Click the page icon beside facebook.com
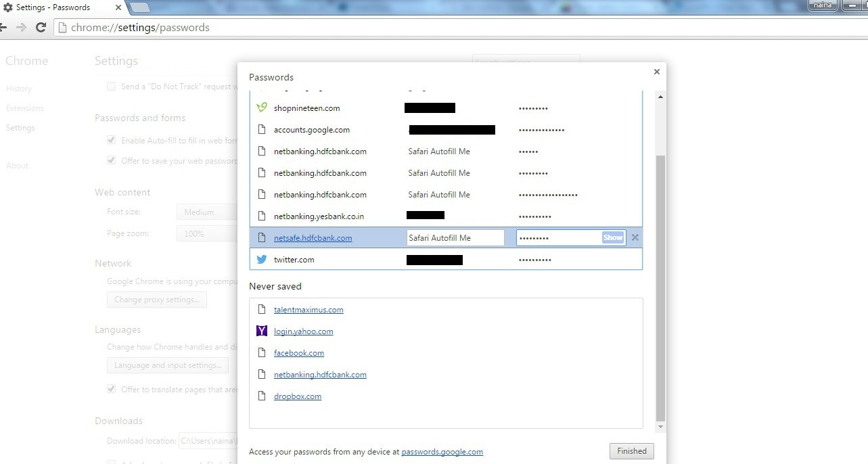The image size is (868, 464). click(x=262, y=353)
